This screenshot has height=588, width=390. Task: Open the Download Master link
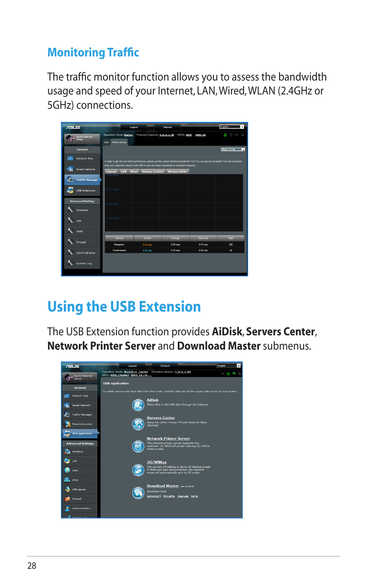163,486
